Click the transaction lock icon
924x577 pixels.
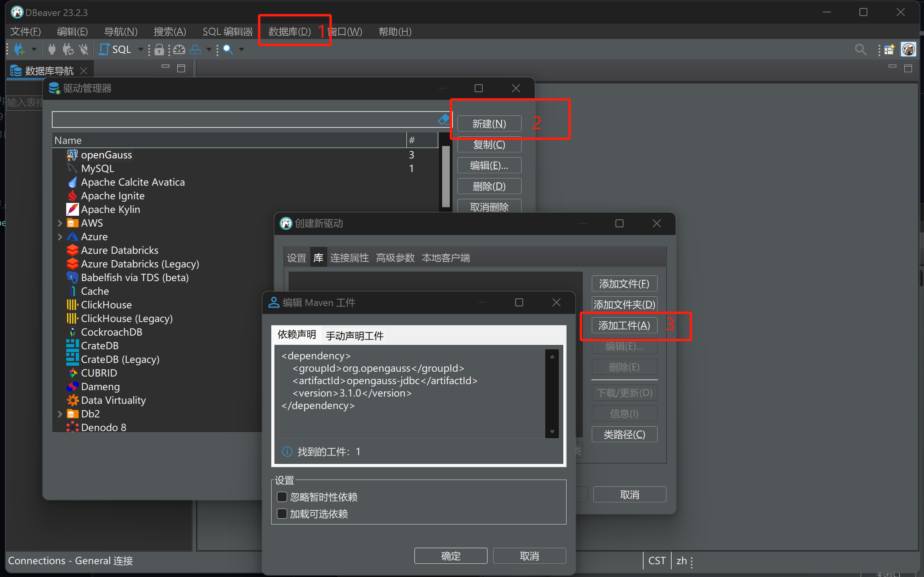point(159,49)
